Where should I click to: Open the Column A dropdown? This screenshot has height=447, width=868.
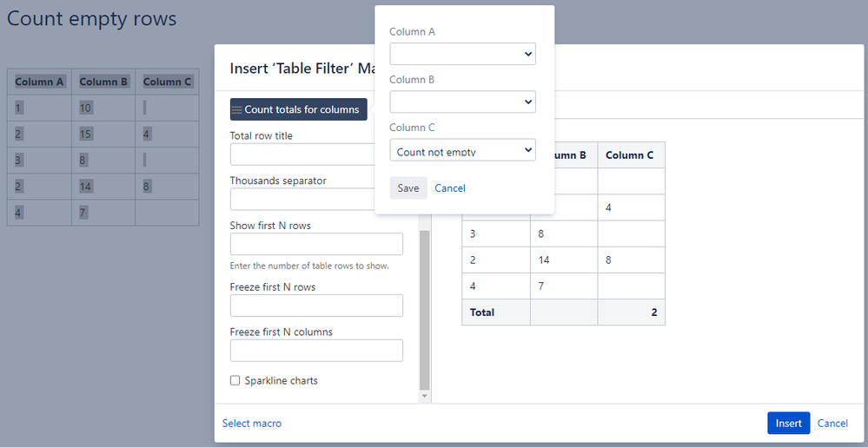click(x=463, y=54)
